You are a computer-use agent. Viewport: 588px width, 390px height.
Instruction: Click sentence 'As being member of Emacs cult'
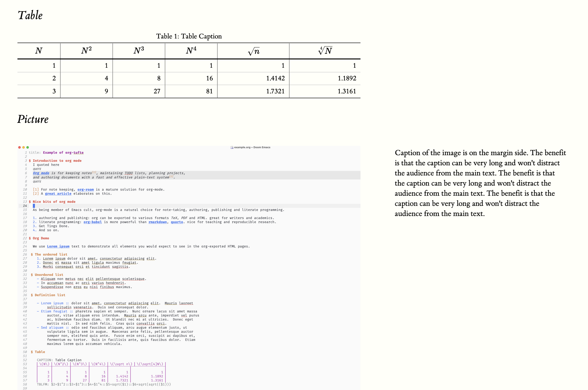point(158,210)
